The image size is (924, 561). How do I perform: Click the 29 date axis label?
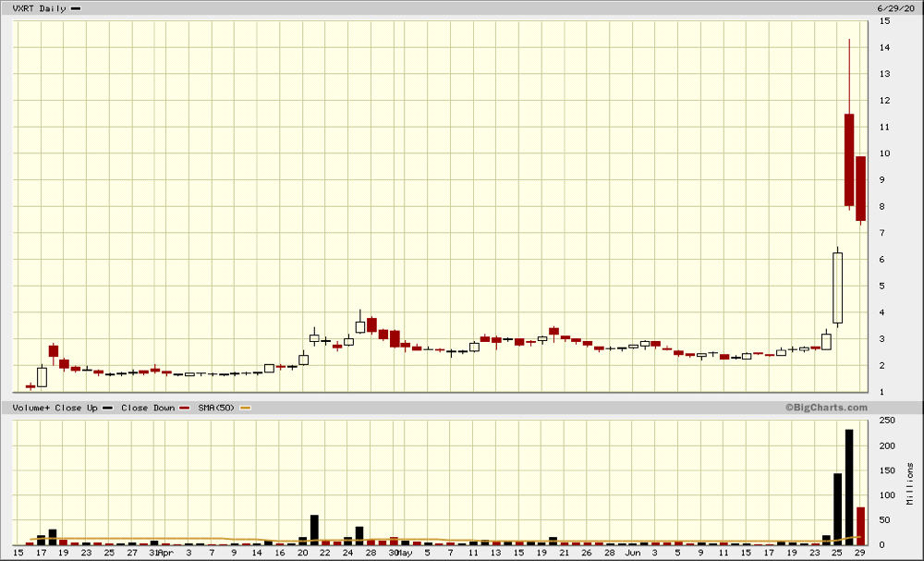coord(859,553)
